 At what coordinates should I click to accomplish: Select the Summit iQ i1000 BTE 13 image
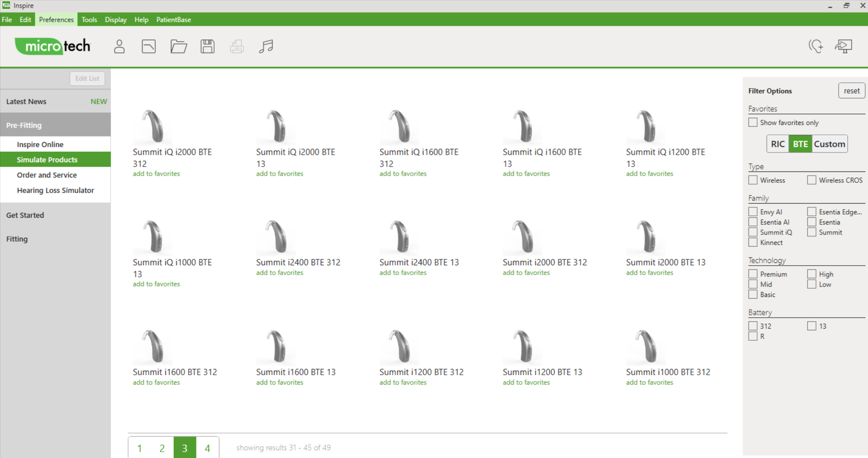click(153, 237)
